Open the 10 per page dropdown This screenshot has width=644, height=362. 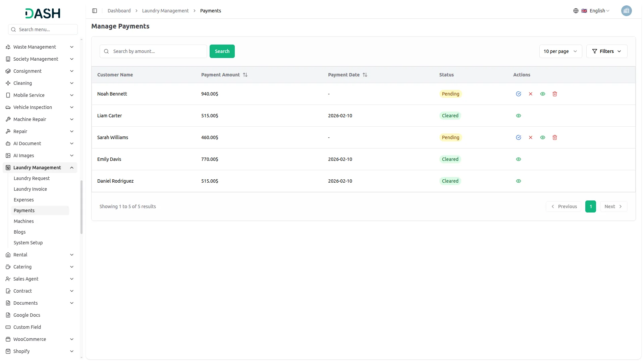[560, 51]
